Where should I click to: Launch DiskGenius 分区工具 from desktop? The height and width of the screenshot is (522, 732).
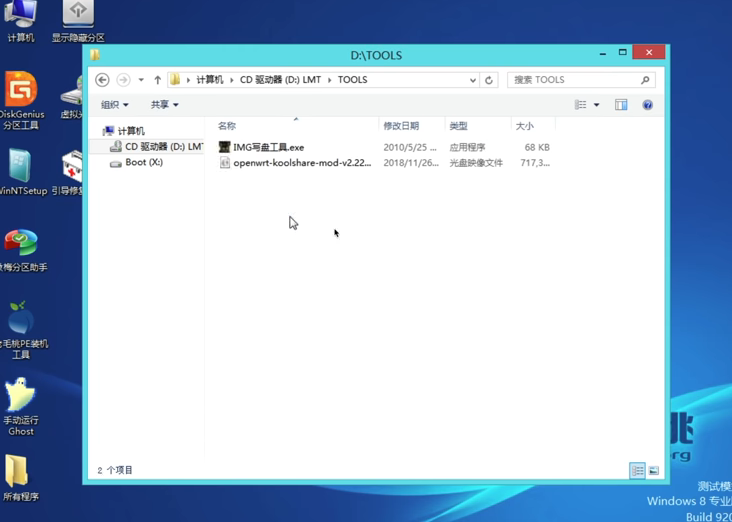(x=21, y=100)
